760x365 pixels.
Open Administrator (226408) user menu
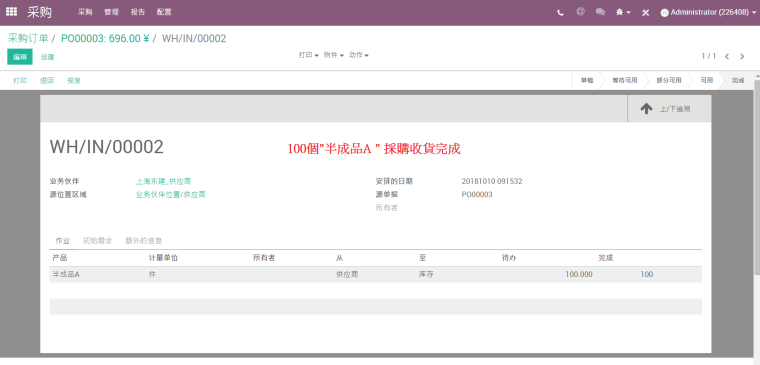[707, 13]
